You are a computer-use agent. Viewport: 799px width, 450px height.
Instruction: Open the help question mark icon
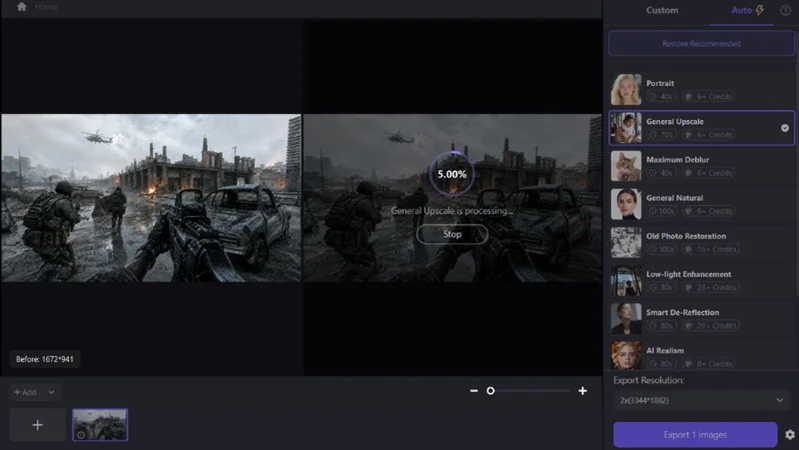click(x=785, y=10)
